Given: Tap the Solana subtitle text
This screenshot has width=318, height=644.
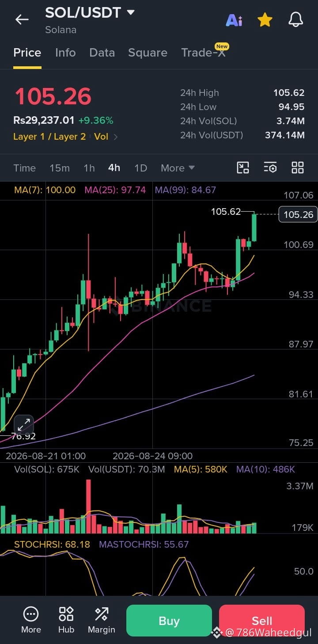Looking at the screenshot, I should 61,30.
